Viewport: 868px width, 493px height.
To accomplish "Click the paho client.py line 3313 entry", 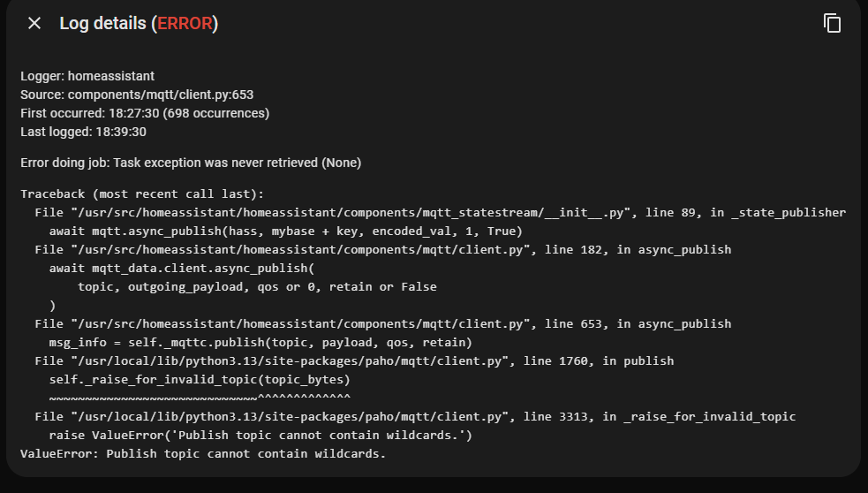I will (x=415, y=416).
